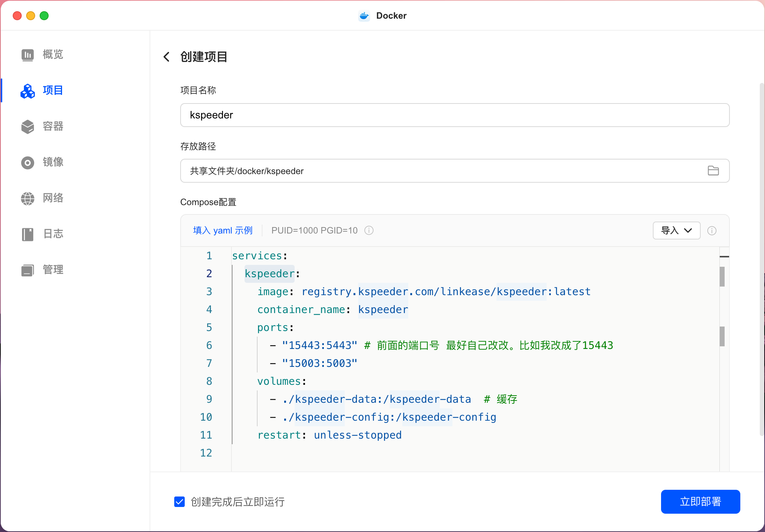Click the info icon beside PUID=1000 PGID=10
This screenshot has height=532, width=765.
369,231
